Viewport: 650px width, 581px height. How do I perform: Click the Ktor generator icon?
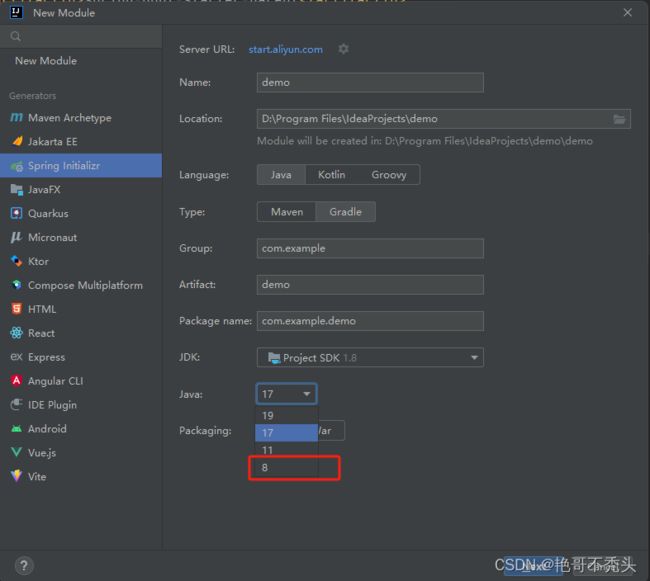coord(17,261)
